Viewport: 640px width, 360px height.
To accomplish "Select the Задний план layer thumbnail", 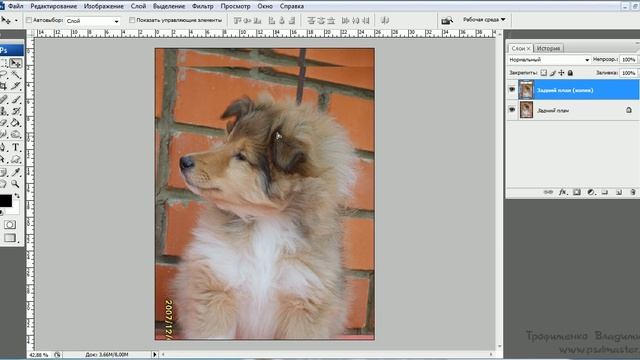I will pyautogui.click(x=526, y=110).
